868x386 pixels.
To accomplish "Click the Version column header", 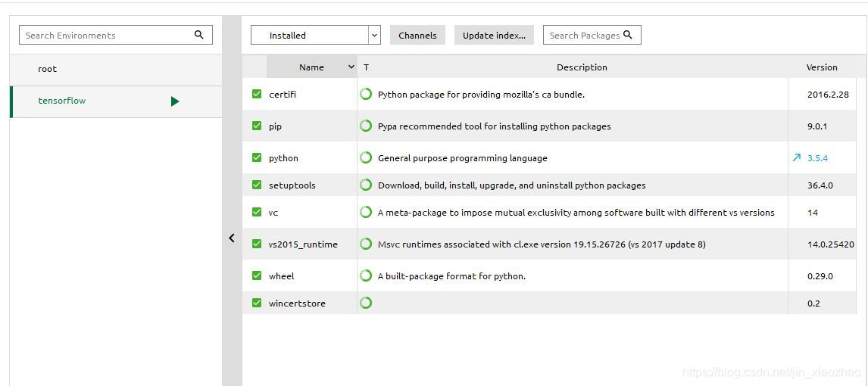I will point(822,67).
